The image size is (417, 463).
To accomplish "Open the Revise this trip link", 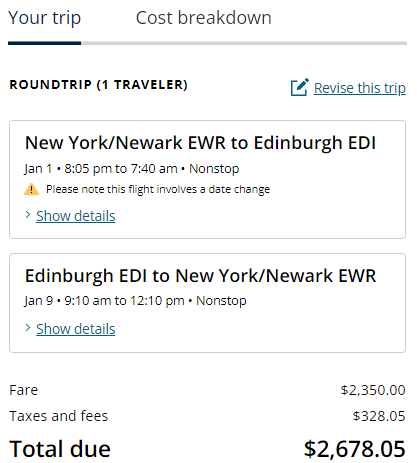I will pyautogui.click(x=360, y=88).
